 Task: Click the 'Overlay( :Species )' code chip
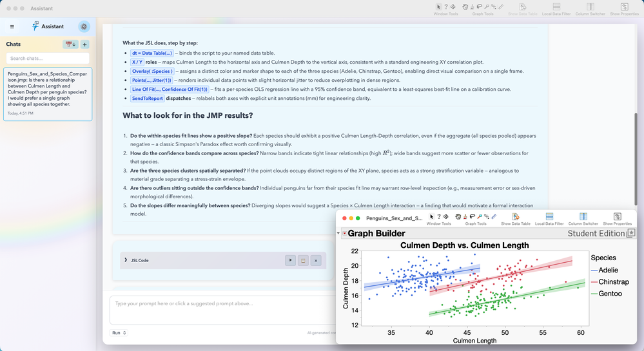coord(152,71)
